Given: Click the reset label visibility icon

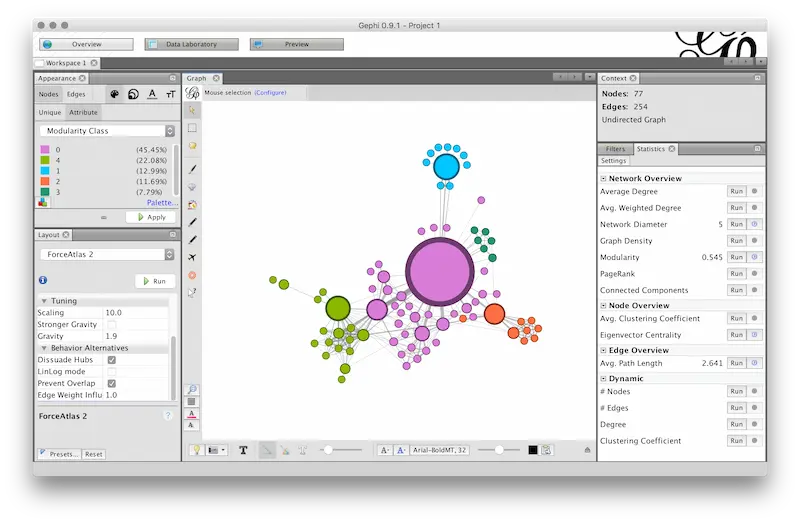Looking at the screenshot, I should [x=192, y=425].
